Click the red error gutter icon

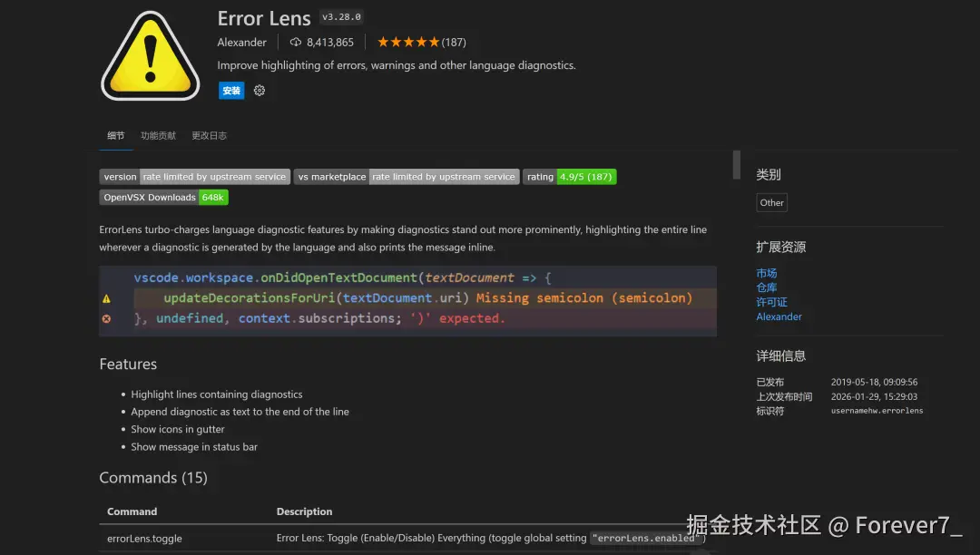click(107, 319)
